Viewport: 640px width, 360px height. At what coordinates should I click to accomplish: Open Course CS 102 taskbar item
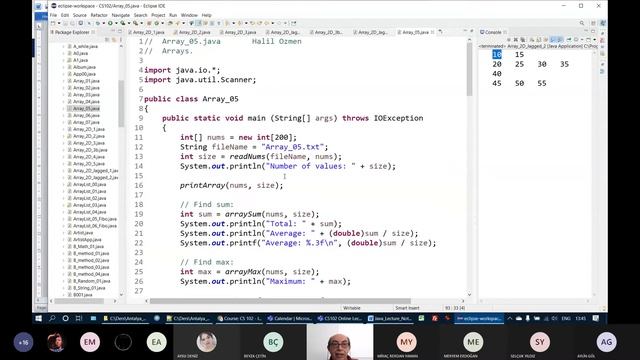(239, 318)
